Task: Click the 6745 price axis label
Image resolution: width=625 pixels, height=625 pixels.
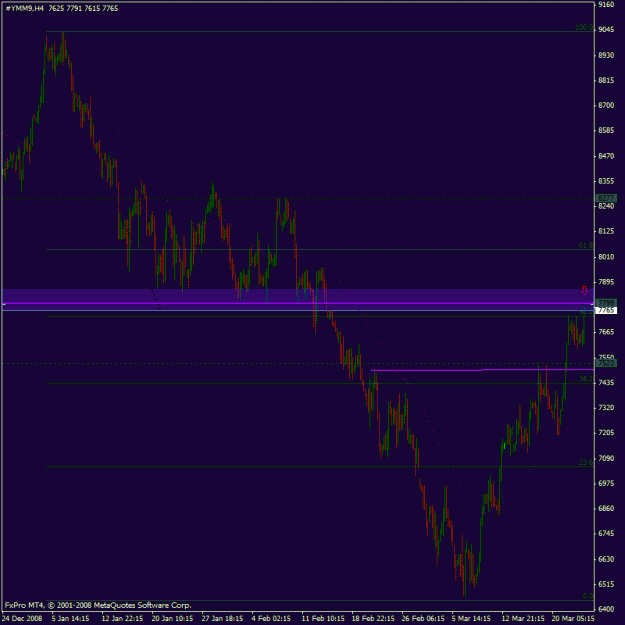Action: click(x=606, y=534)
